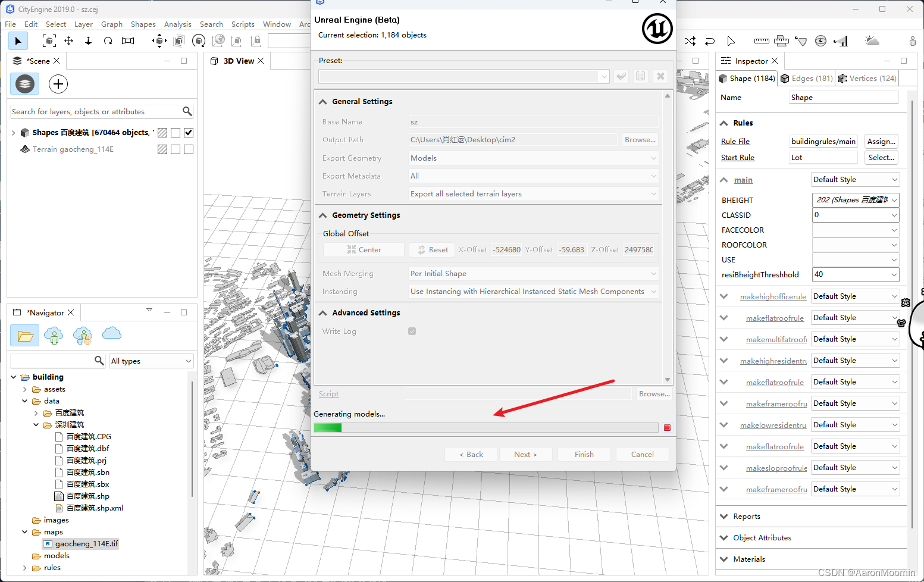Choose the Frame selection tool
Image resolution: width=924 pixels, height=582 pixels.
(x=49, y=40)
